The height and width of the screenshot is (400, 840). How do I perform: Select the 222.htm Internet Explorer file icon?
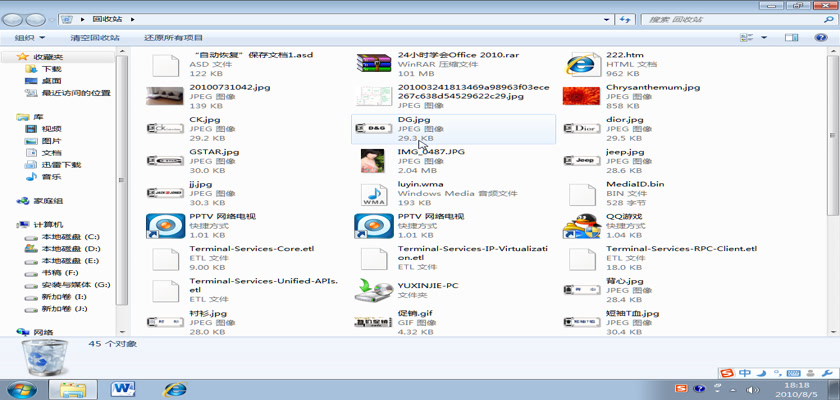581,65
